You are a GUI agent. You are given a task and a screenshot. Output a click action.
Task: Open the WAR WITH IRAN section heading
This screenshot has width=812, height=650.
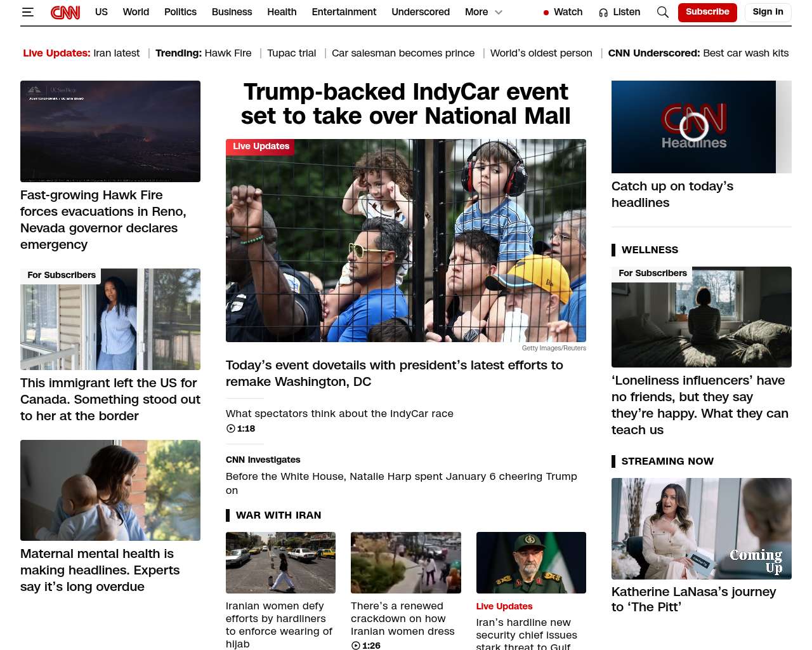coord(278,515)
